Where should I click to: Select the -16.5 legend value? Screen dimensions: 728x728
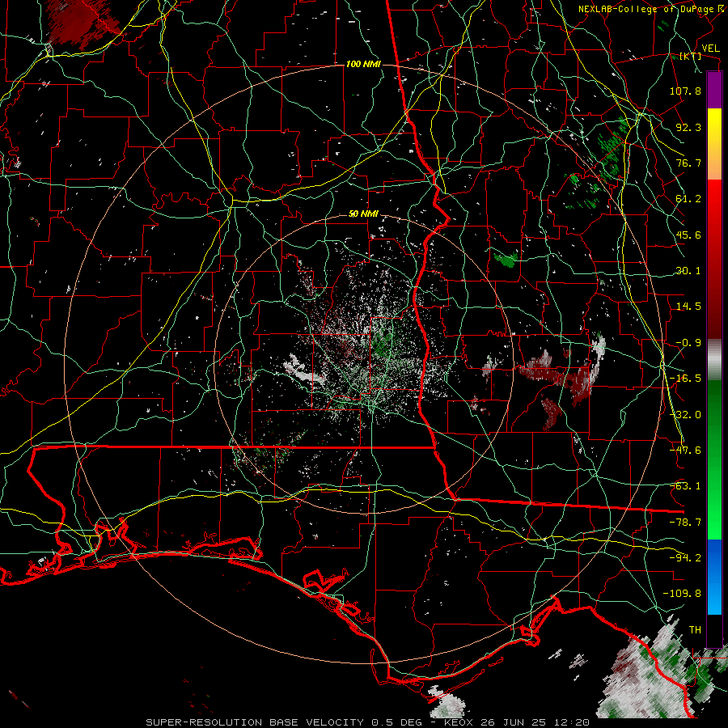(x=685, y=378)
